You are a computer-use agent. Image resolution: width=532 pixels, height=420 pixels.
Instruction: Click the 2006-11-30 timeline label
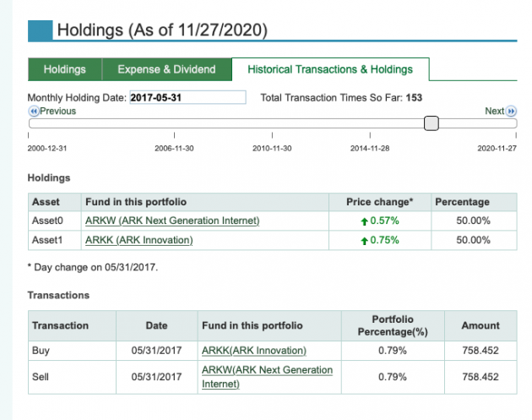(174, 149)
